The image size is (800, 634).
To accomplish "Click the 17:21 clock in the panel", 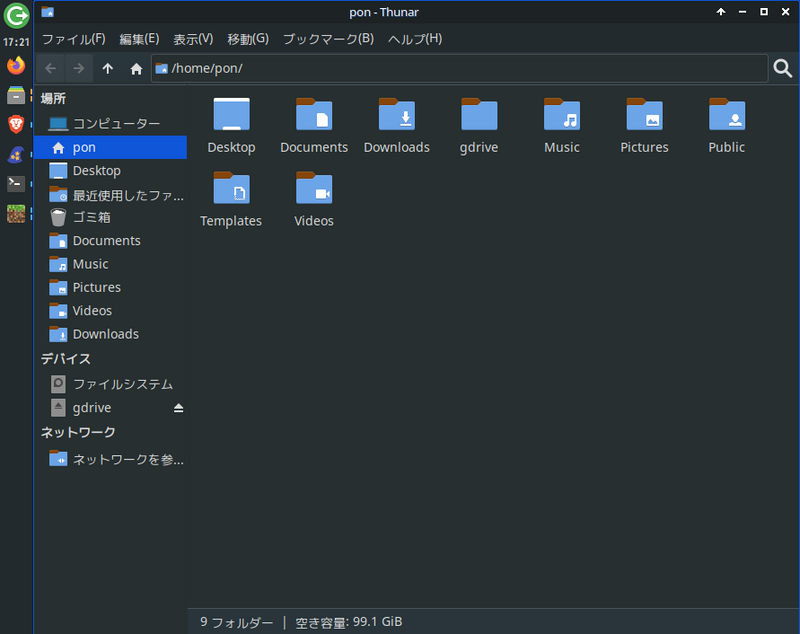I will tap(16, 42).
